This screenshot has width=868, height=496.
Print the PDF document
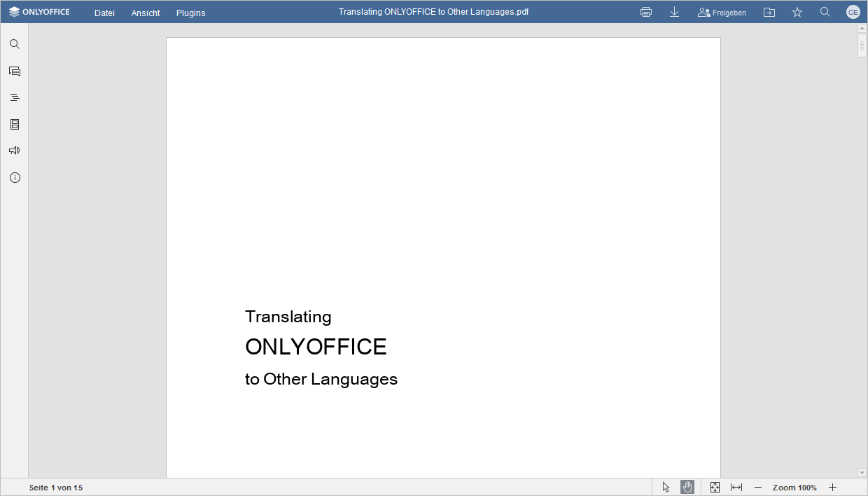click(645, 12)
